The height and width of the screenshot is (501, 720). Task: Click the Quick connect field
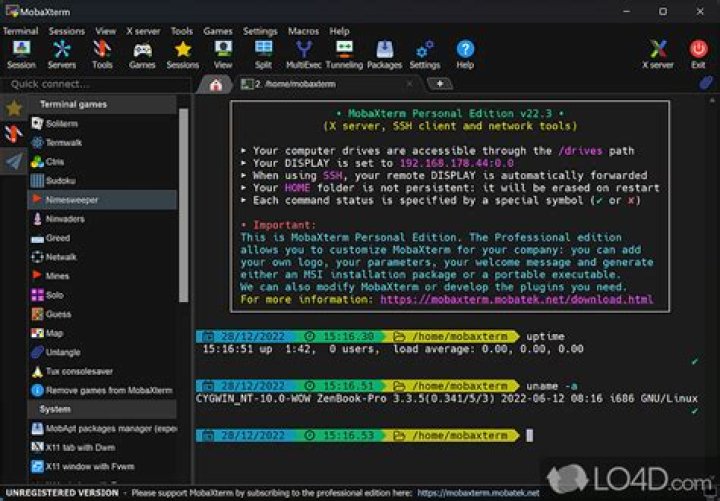click(96, 84)
